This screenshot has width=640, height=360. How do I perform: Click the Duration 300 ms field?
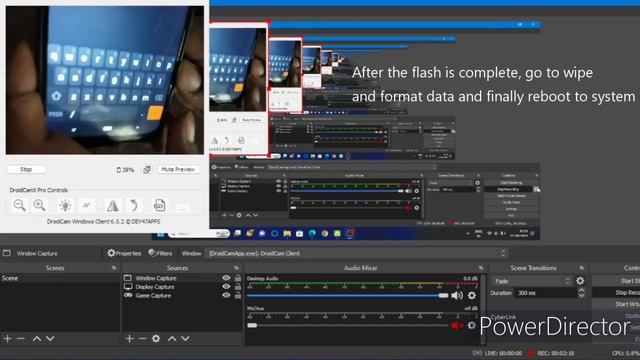click(x=546, y=293)
